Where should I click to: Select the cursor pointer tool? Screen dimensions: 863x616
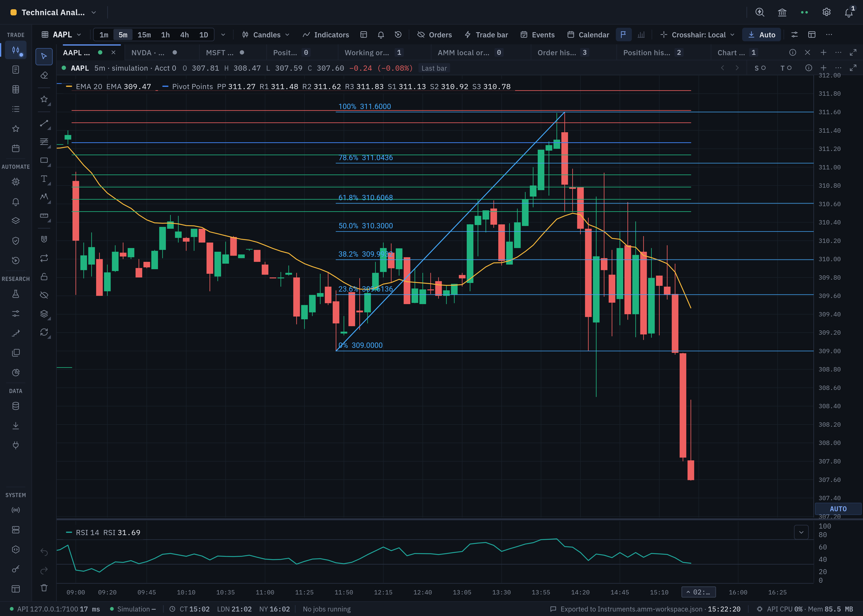pyautogui.click(x=44, y=56)
